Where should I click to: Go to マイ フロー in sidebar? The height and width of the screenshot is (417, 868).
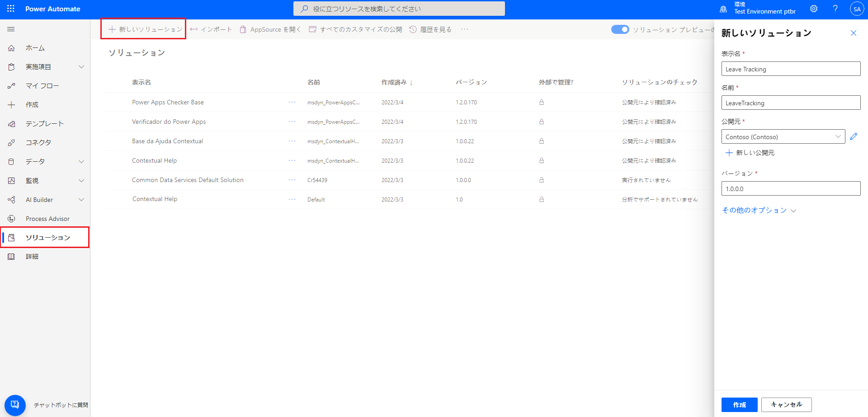coord(42,86)
